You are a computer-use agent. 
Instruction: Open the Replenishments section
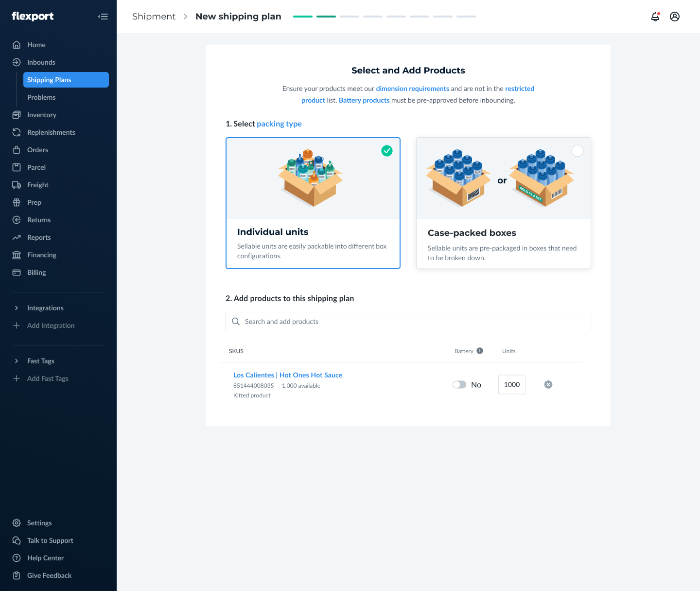click(51, 132)
